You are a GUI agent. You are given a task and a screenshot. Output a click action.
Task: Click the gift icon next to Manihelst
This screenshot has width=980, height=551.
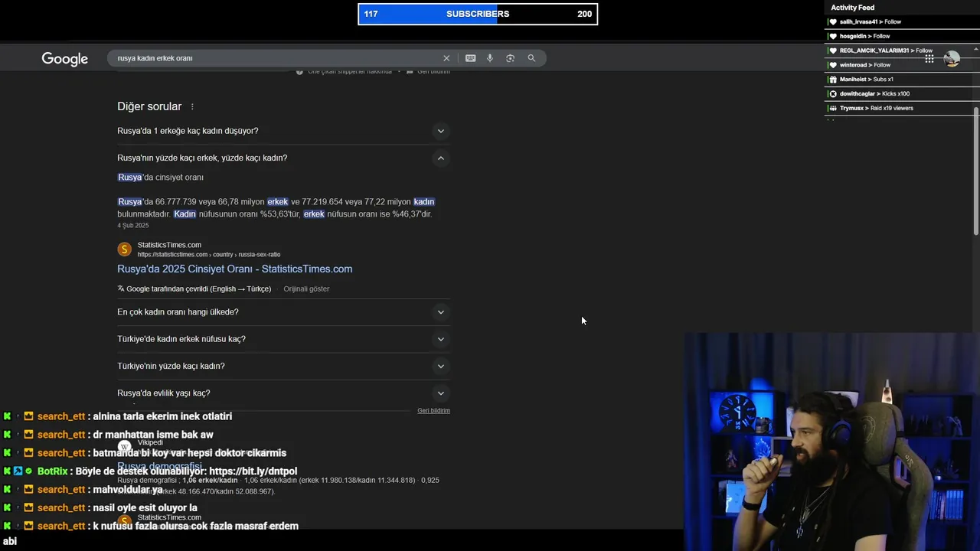click(x=833, y=80)
